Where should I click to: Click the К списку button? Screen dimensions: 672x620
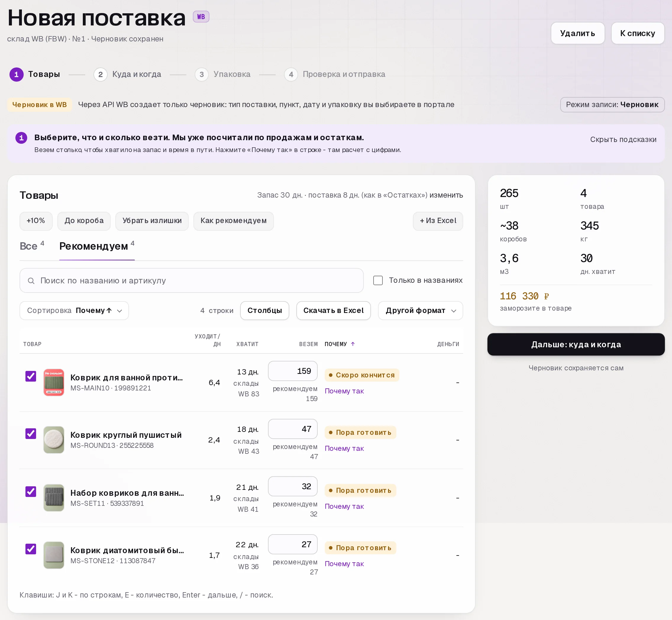coord(637,33)
